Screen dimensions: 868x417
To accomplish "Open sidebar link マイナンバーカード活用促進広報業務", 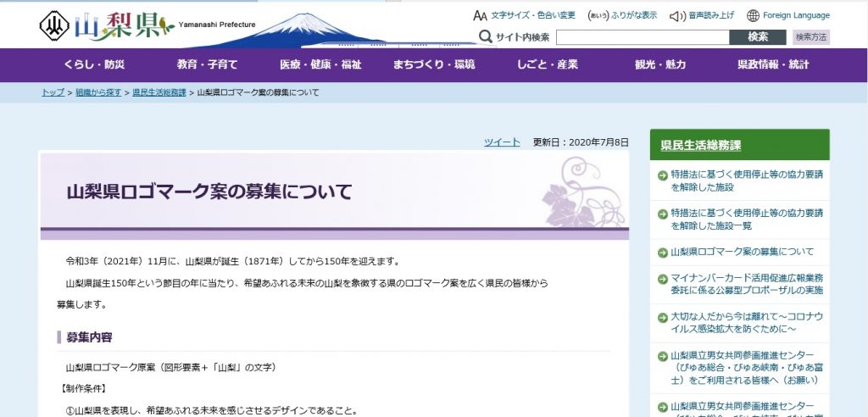I will click(747, 285).
